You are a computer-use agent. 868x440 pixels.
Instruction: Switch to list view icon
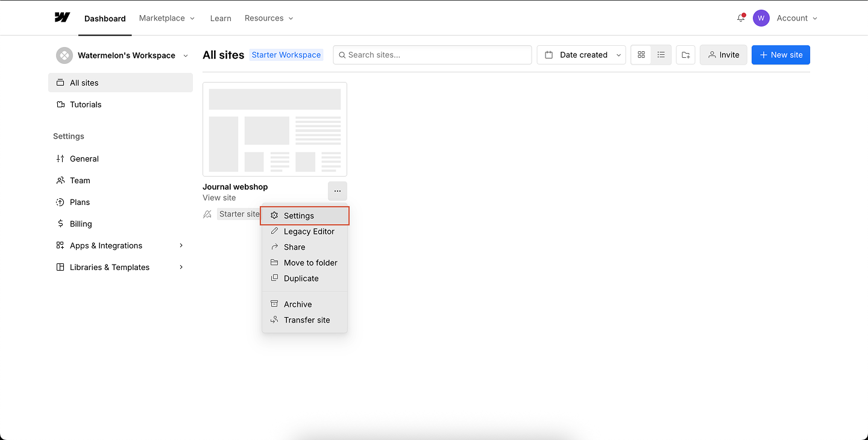661,55
